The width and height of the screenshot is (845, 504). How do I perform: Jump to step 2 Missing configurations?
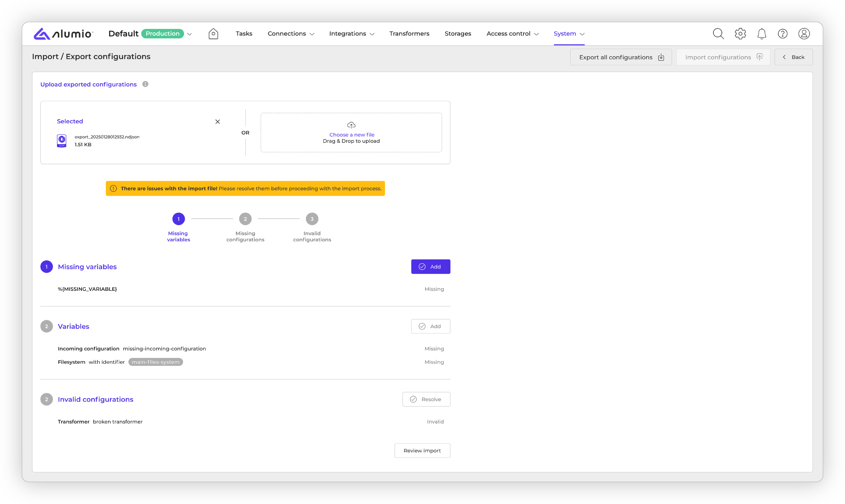[245, 219]
